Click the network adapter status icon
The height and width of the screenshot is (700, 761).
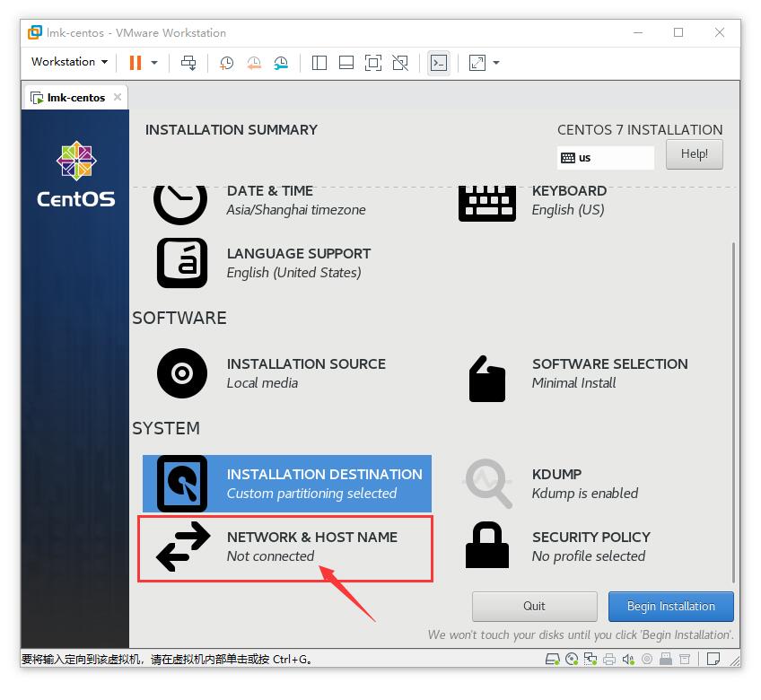pos(590,660)
